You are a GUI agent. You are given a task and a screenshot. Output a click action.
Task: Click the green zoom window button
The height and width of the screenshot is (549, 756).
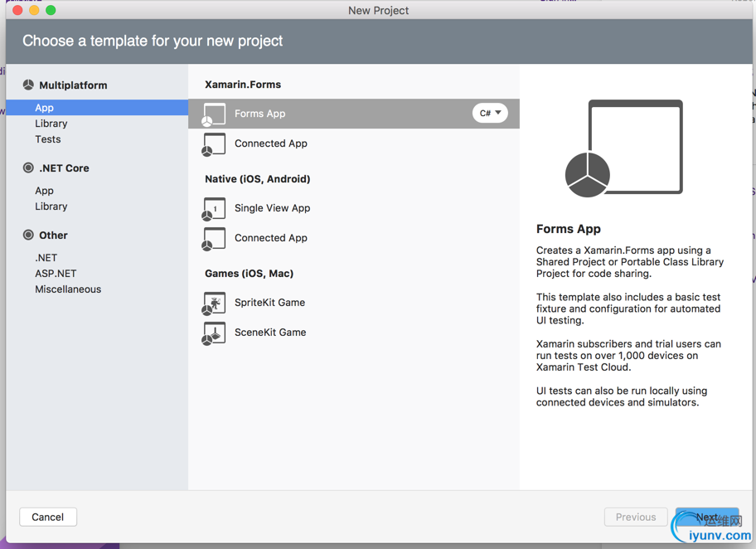pos(51,10)
